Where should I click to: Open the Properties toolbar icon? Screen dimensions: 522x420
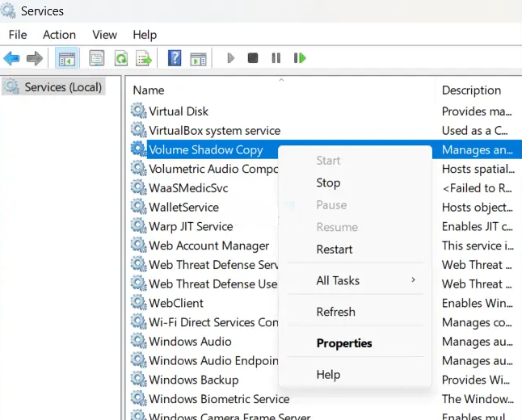tap(97, 58)
